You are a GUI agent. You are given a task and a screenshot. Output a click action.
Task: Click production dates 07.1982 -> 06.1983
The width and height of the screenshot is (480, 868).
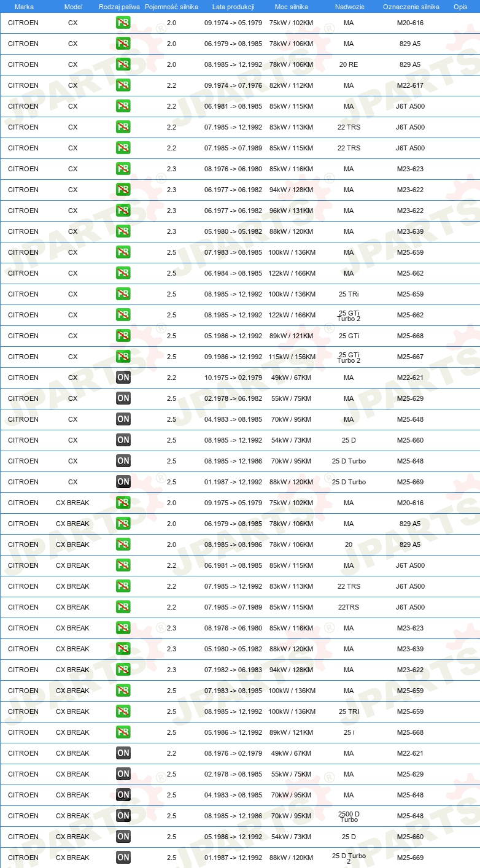point(233,670)
